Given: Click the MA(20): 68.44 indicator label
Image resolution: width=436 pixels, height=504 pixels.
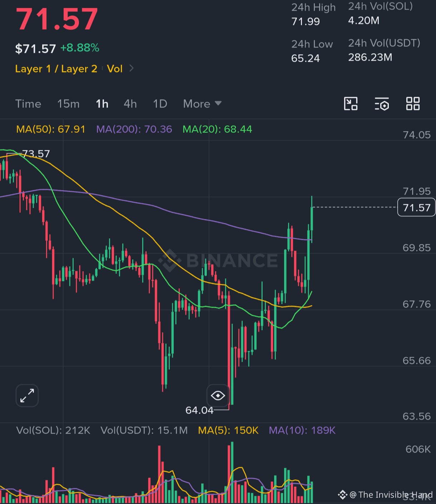Looking at the screenshot, I should click(217, 129).
